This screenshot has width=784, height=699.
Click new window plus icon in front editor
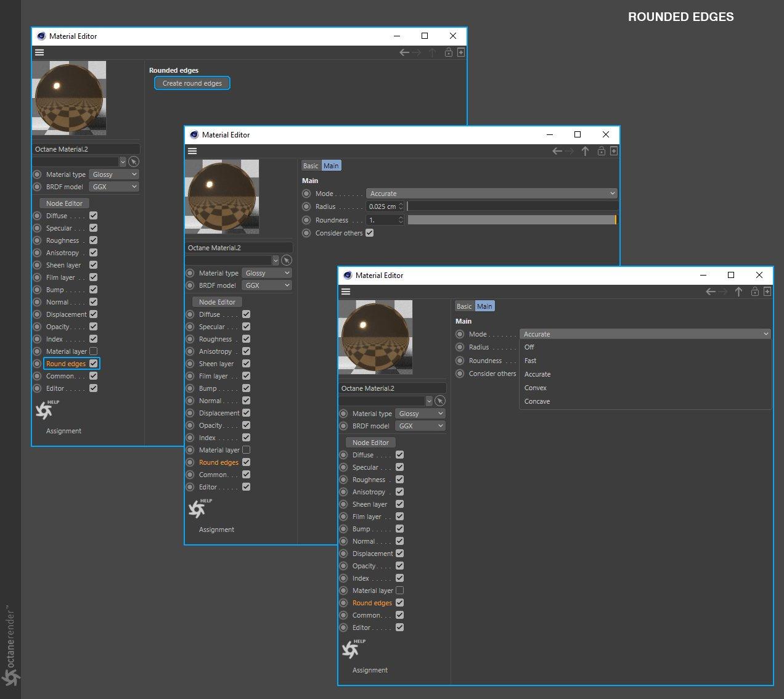767,292
